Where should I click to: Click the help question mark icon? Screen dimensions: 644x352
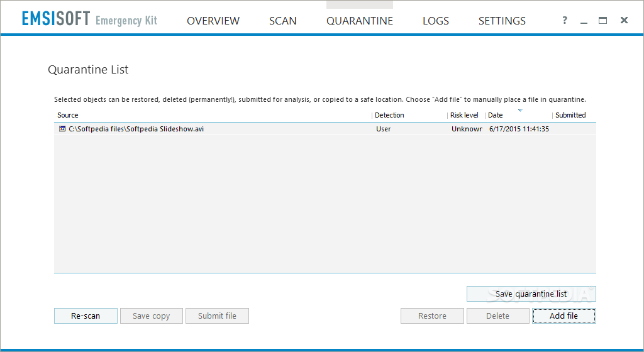point(565,20)
